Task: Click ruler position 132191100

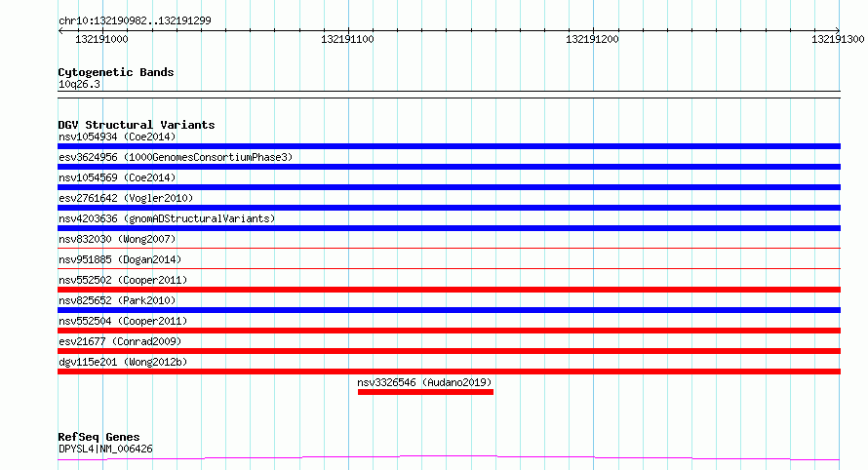Action: [x=347, y=39]
